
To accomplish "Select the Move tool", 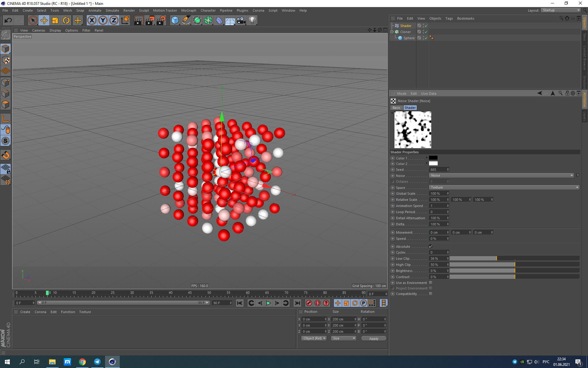I will click(x=44, y=21).
